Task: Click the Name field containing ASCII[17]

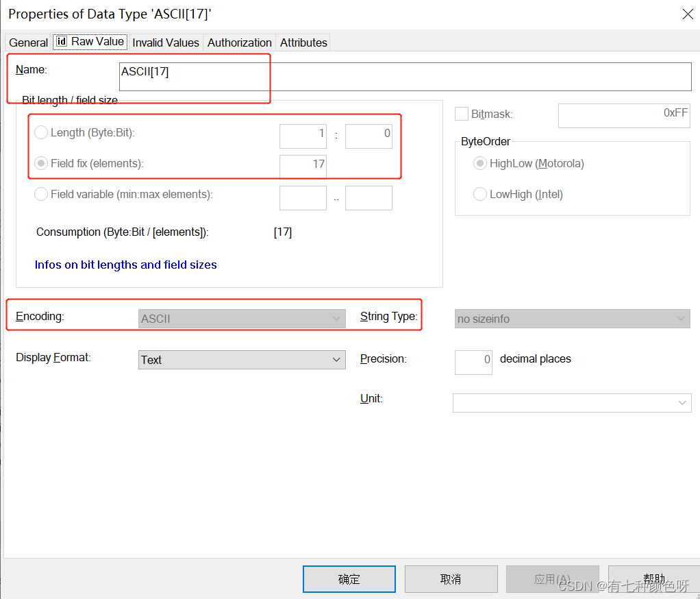Action: click(405, 76)
